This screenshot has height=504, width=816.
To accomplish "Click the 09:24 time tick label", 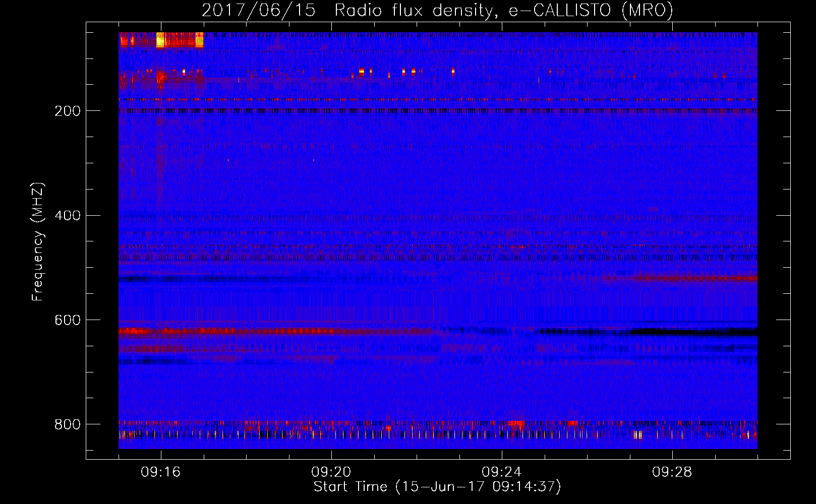I will 502,472.
